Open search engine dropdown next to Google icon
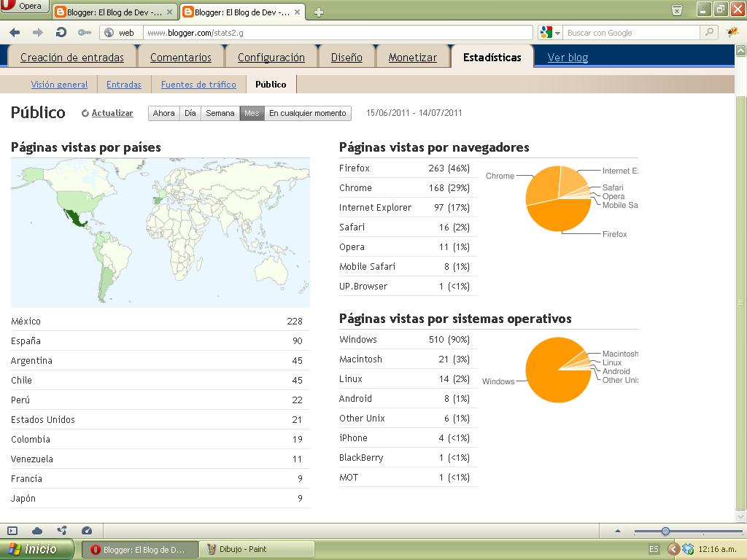 point(557,33)
